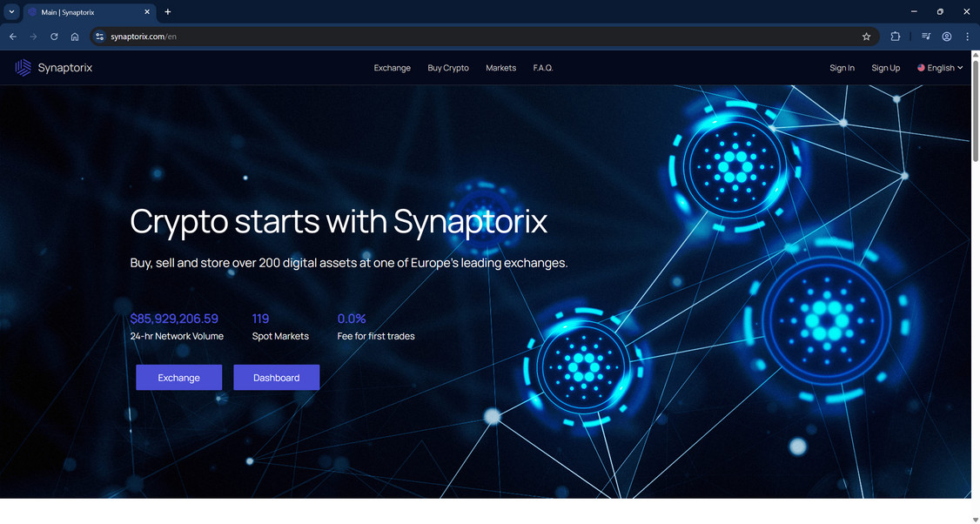Click the Synaptorix brand name text
This screenshot has width=980, height=524.
(x=65, y=68)
